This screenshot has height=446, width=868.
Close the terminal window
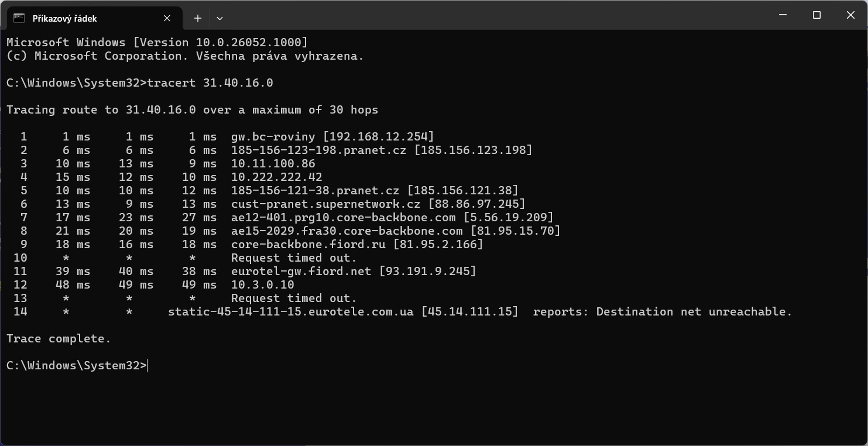click(x=850, y=15)
